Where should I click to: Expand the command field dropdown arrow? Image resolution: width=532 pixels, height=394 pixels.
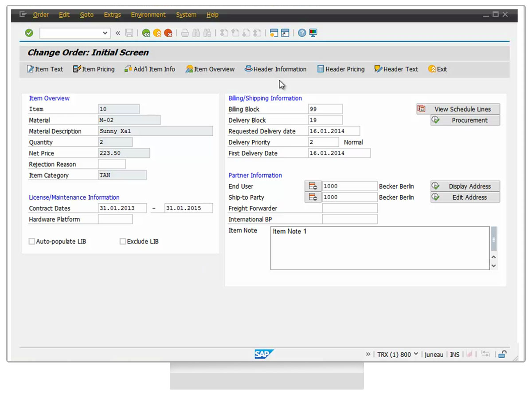pos(105,33)
